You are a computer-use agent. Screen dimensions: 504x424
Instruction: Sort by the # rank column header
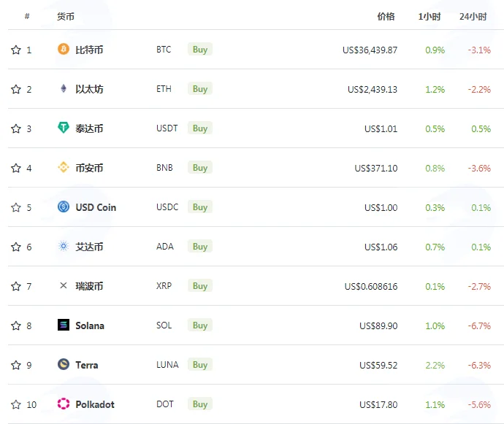(x=27, y=16)
